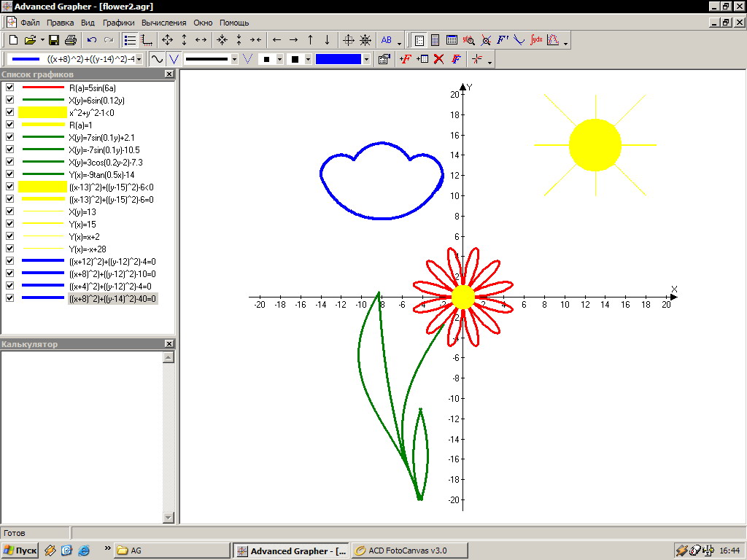Click the Print toolbar icon
This screenshot has width=747, height=560.
click(x=71, y=40)
